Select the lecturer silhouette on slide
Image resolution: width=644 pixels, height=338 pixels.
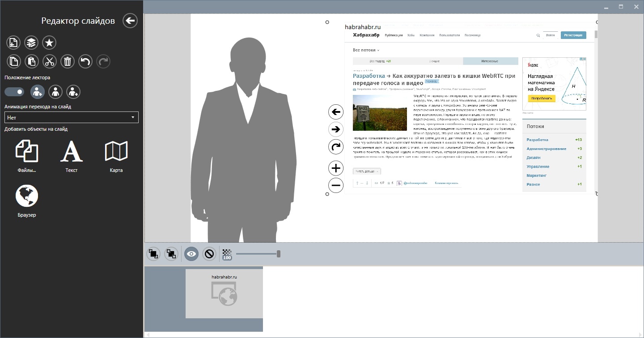244,140
